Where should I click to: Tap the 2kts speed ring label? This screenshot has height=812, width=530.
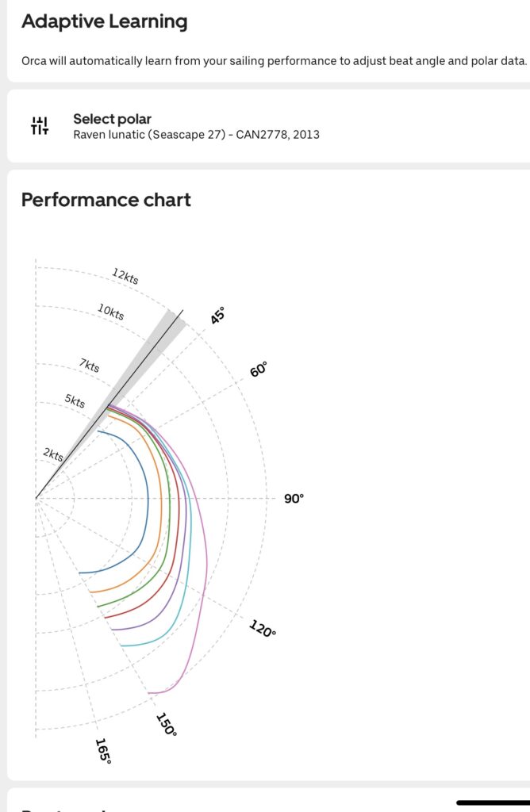[x=53, y=454]
